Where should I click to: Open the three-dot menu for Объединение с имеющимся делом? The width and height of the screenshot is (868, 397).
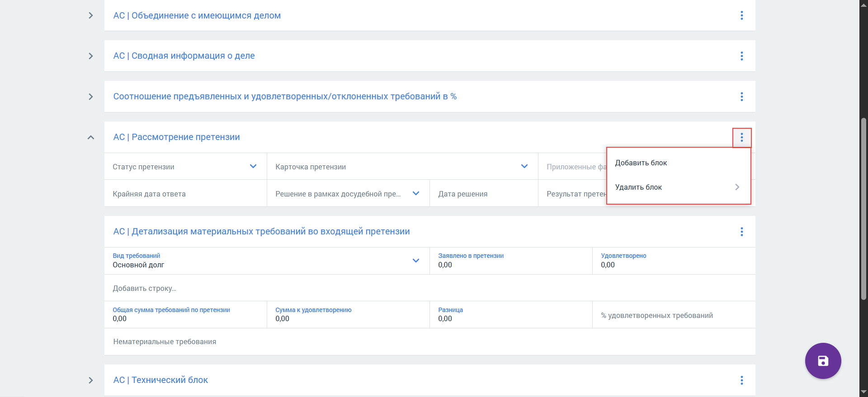click(x=741, y=15)
